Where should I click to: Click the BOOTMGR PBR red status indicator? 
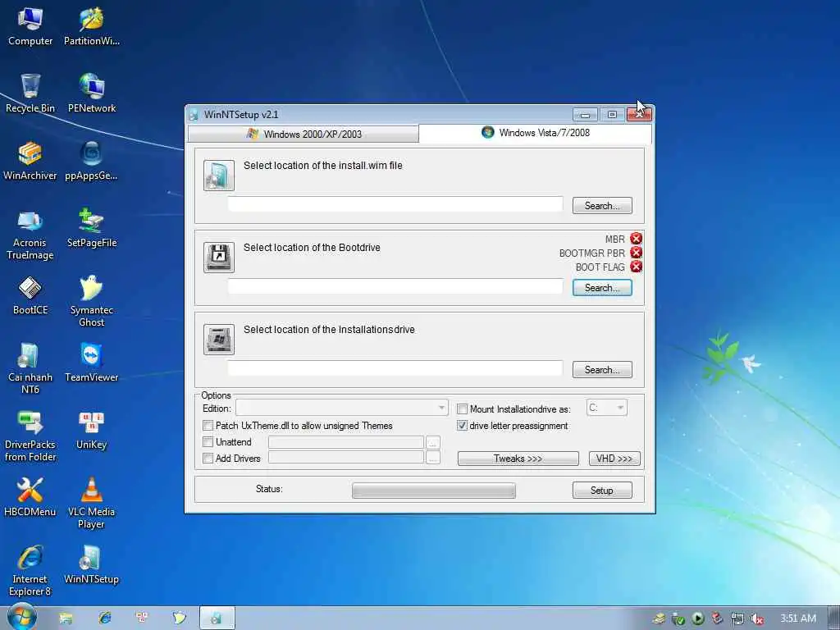(x=636, y=253)
